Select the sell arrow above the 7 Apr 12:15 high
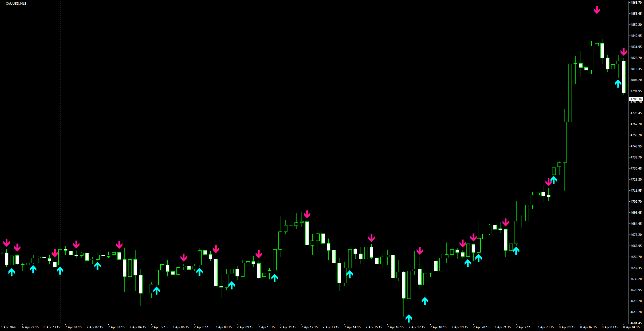This screenshot has width=644, height=331. (308, 214)
